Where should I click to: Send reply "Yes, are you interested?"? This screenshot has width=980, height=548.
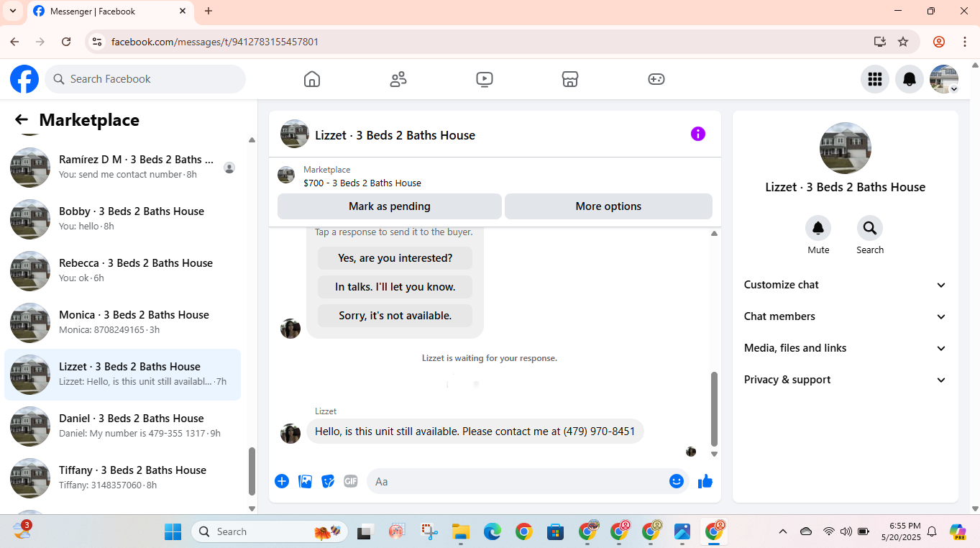(x=395, y=258)
